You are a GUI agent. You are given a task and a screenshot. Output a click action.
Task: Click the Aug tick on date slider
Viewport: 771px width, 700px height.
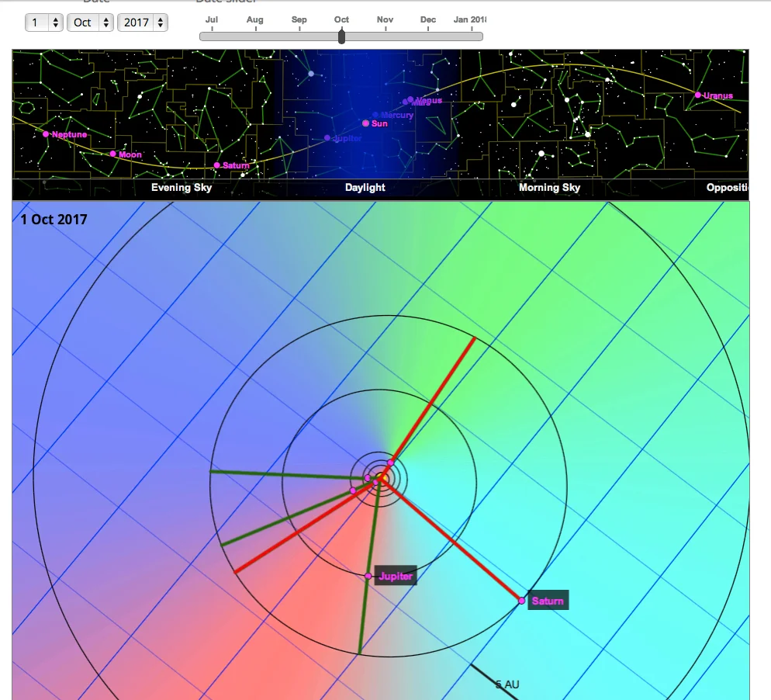pos(256,29)
